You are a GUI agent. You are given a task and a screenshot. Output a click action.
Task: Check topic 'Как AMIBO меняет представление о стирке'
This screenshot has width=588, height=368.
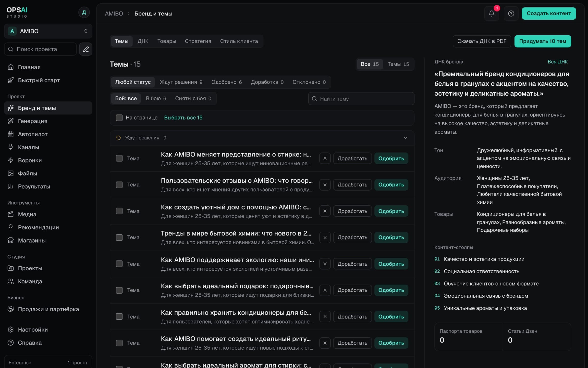(x=119, y=158)
